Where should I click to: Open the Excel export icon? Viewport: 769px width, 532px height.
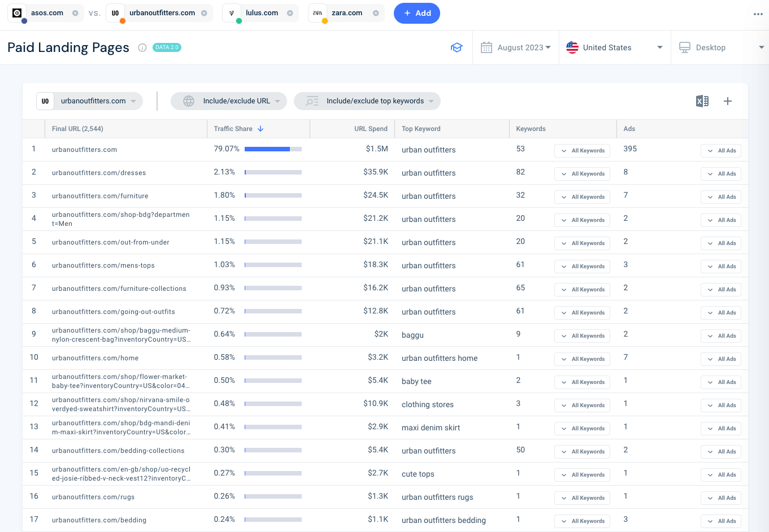(702, 101)
